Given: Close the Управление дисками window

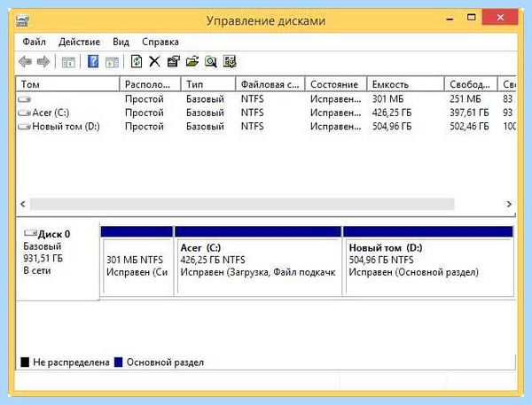Looking at the screenshot, I should 500,18.
